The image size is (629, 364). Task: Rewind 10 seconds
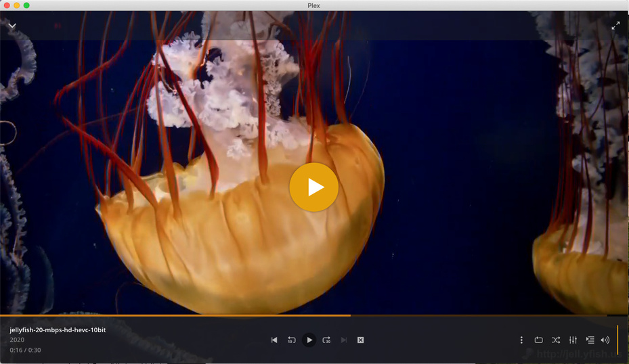click(292, 340)
